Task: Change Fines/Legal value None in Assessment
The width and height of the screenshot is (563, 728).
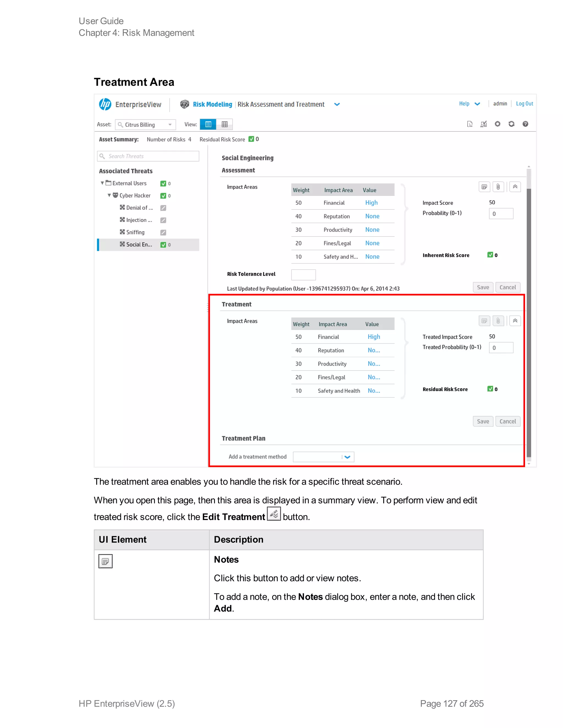Action: (372, 243)
